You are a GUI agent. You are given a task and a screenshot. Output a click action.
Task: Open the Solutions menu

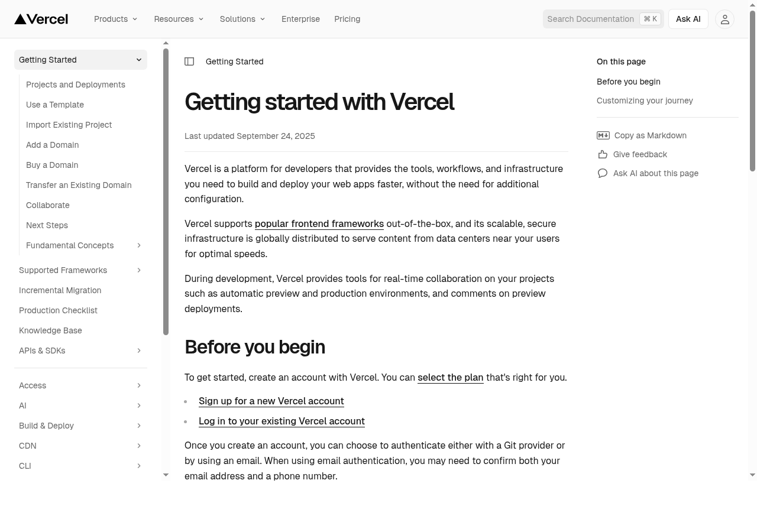coord(242,19)
